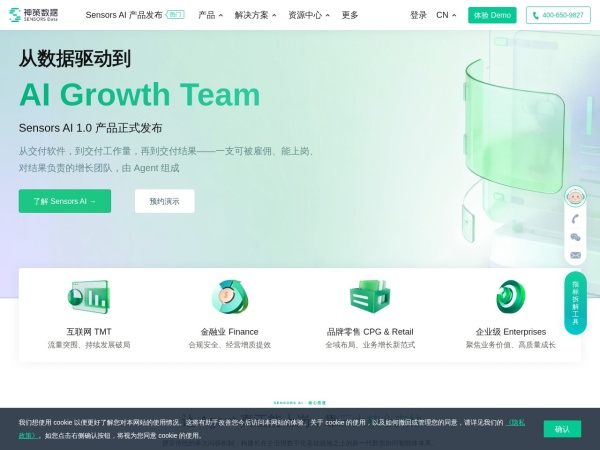Viewport: 600px width, 450px height.
Task: Click the 登录 login link
Action: click(x=418, y=15)
